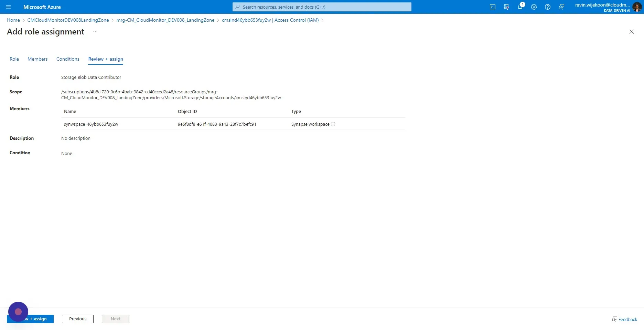Image resolution: width=644 pixels, height=330 pixels.
Task: Click the Microsoft Azure logo text
Action: click(42, 7)
